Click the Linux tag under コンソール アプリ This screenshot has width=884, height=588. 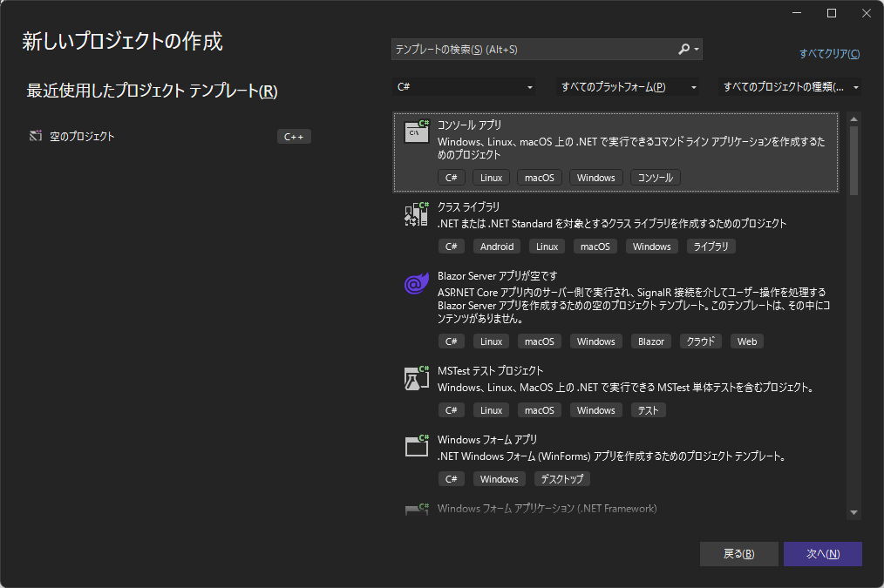coord(490,177)
